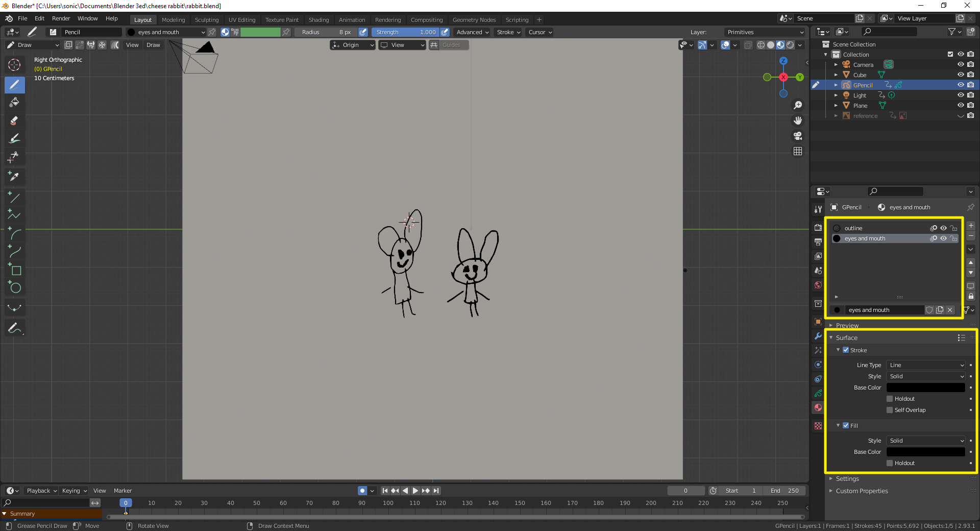Adjust the brush Radius slider
980x531 pixels.
pos(326,32)
